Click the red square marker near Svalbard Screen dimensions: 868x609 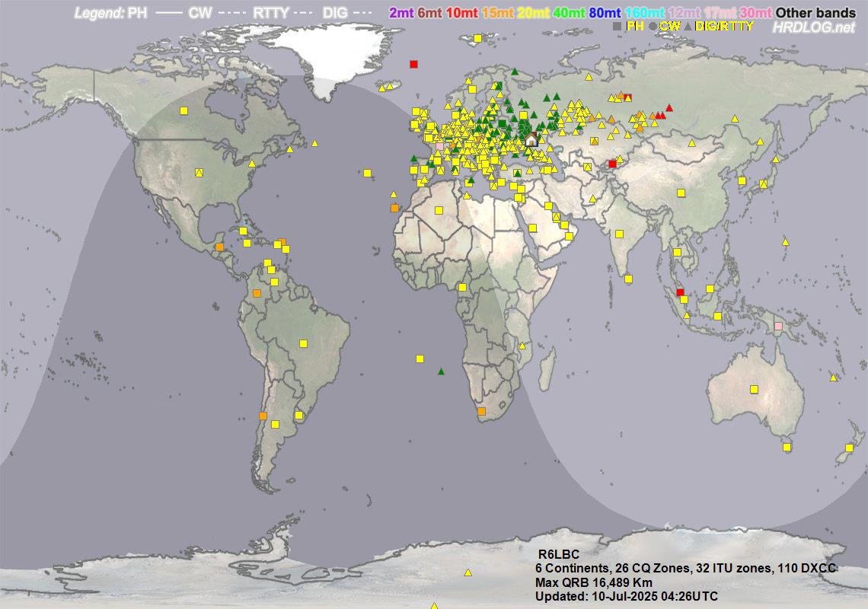tap(413, 64)
